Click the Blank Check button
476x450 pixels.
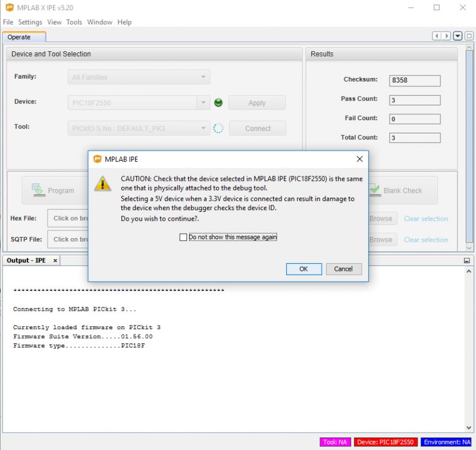click(403, 190)
